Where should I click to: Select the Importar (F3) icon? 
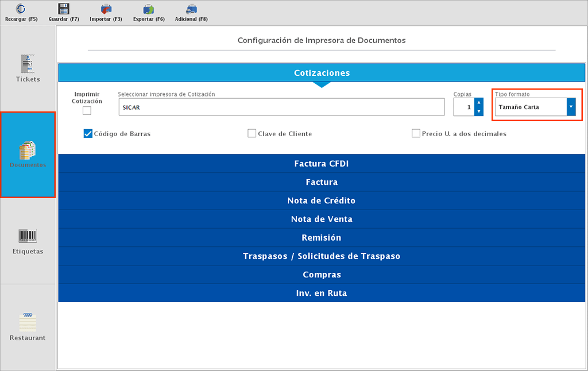[106, 11]
